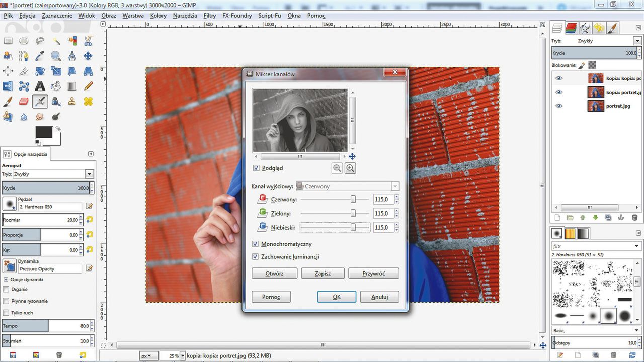This screenshot has width=644, height=362.
Task: Select the Move tool
Action: 88,56
